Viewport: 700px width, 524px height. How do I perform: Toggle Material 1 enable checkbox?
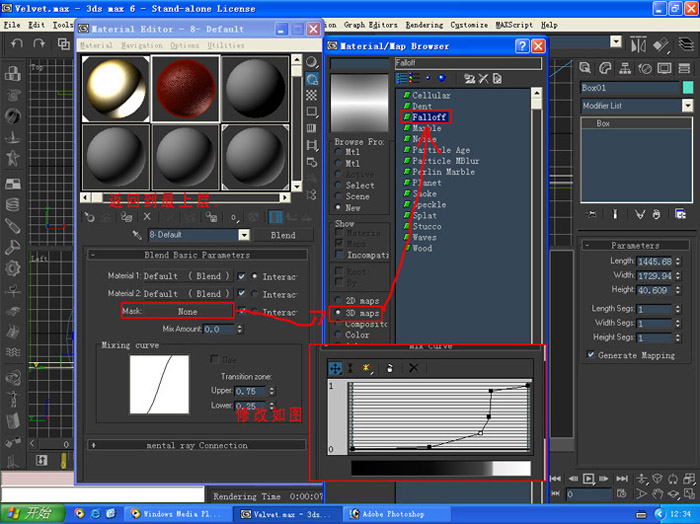pyautogui.click(x=242, y=276)
